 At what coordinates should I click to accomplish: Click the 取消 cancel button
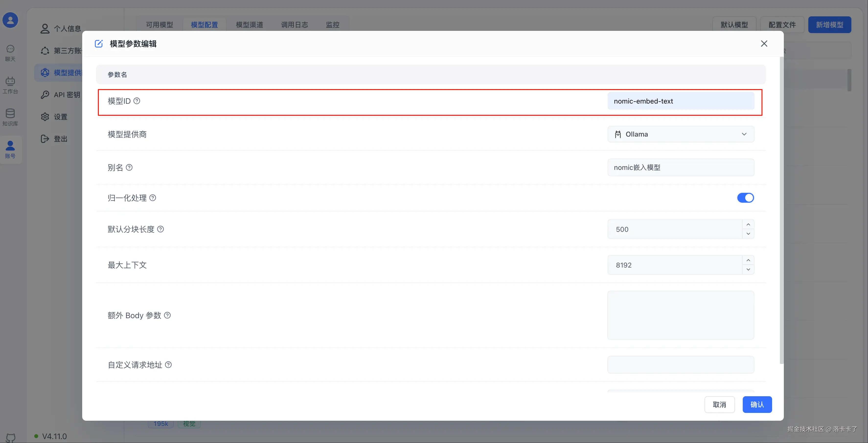pyautogui.click(x=720, y=404)
